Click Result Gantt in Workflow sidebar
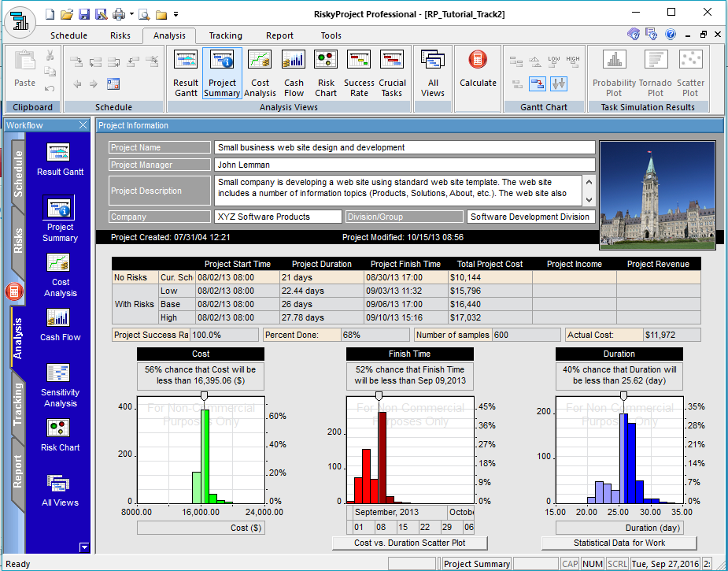This screenshot has width=728, height=571. (60, 160)
